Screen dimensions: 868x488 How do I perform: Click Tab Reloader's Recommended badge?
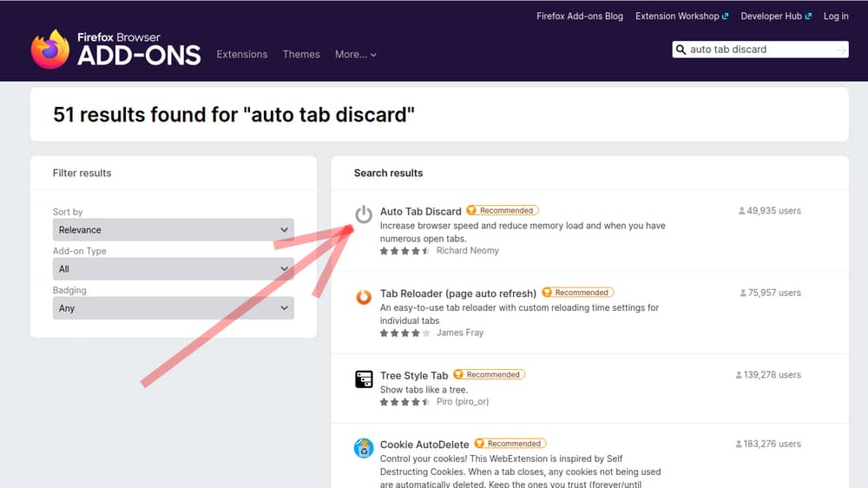tap(578, 293)
